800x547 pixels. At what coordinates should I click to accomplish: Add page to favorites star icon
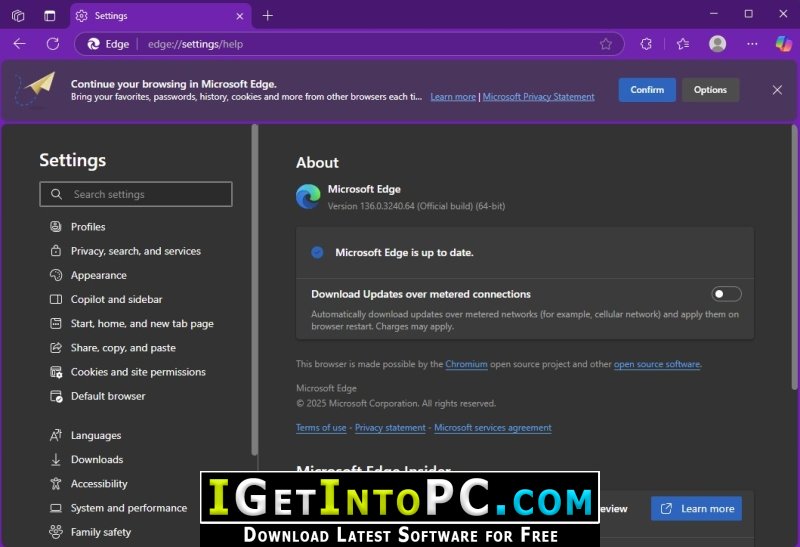pyautogui.click(x=606, y=44)
